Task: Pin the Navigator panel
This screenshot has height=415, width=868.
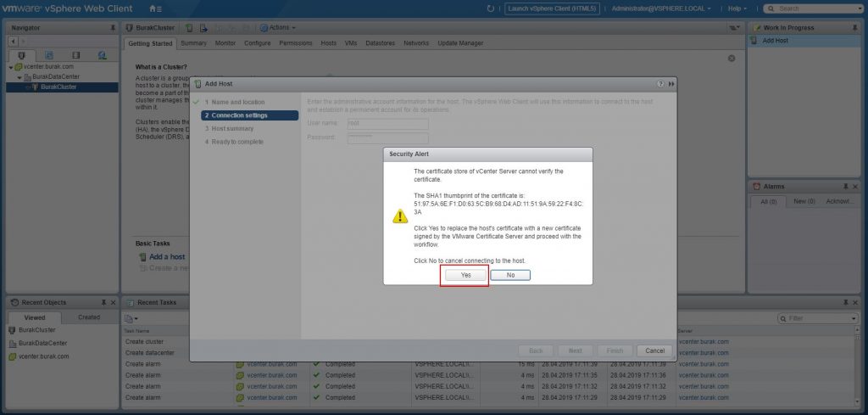Action: pyautogui.click(x=113, y=28)
